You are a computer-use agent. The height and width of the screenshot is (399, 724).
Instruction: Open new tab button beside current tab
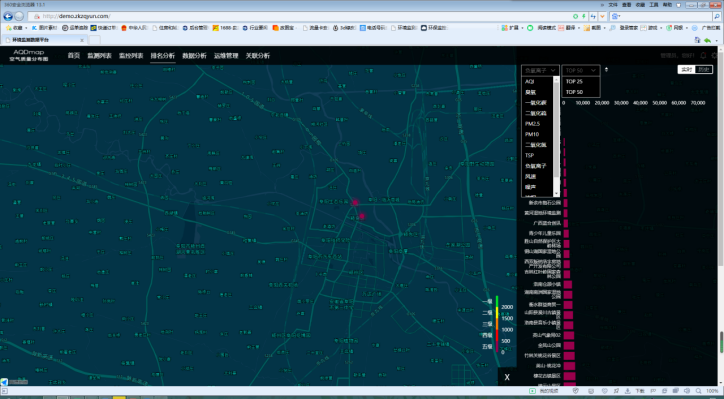[x=94, y=40]
